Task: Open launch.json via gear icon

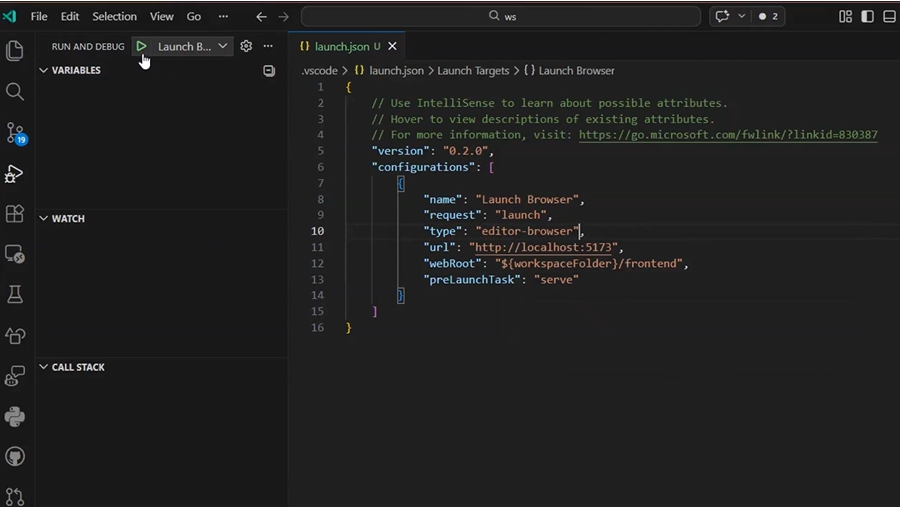Action: coord(246,46)
